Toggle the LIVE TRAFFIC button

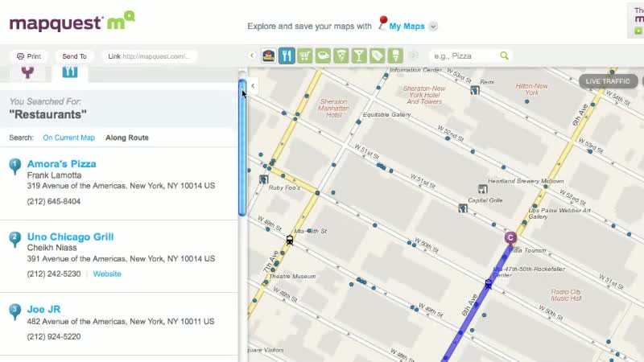608,81
